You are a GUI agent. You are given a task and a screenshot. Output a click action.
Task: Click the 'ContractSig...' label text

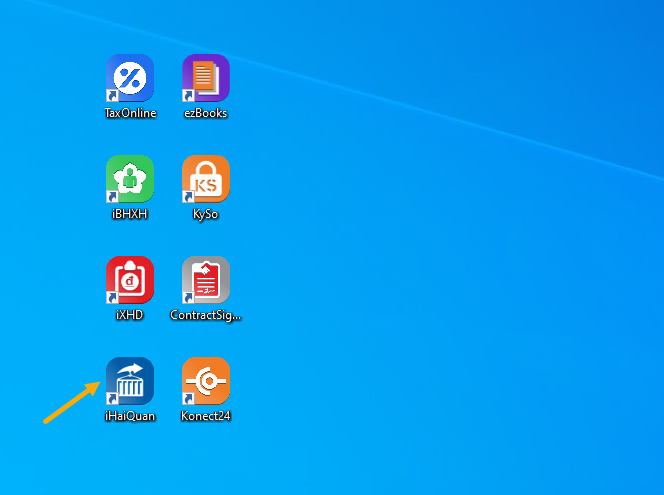tap(206, 315)
